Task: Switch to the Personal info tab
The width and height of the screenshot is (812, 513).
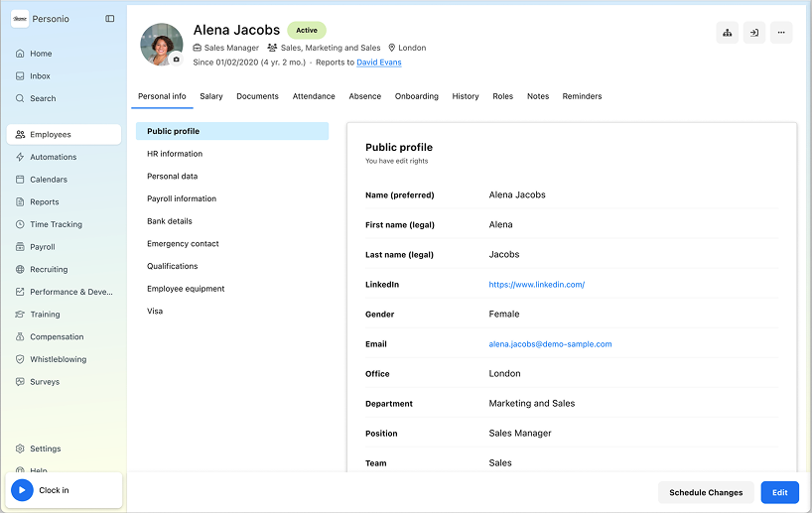Action: 162,96
